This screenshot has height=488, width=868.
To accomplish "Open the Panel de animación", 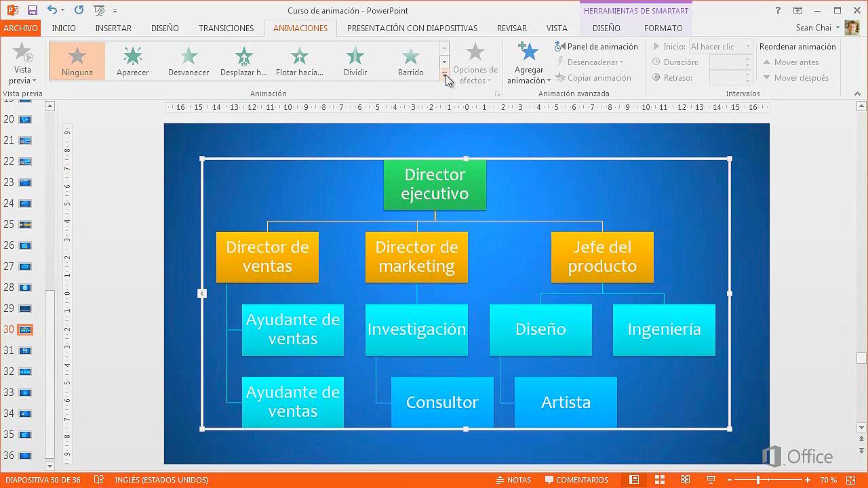I will [597, 47].
